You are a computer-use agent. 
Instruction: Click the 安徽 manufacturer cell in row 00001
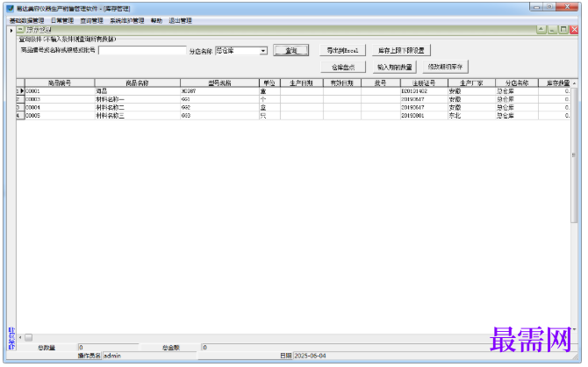[471, 91]
